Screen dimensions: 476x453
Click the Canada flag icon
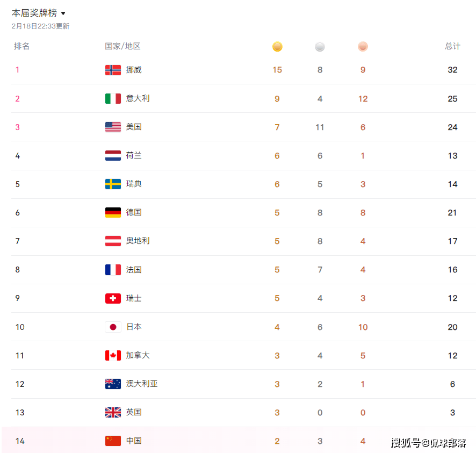(113, 355)
